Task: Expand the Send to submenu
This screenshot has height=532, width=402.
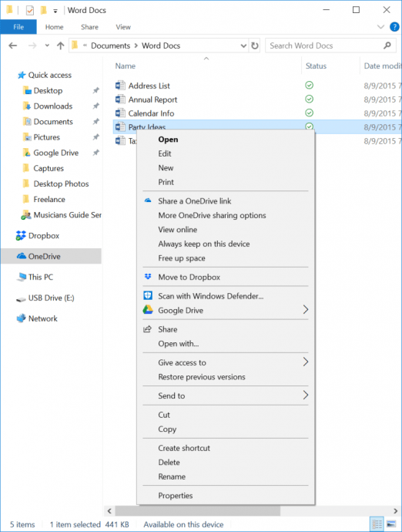Action: [x=306, y=396]
